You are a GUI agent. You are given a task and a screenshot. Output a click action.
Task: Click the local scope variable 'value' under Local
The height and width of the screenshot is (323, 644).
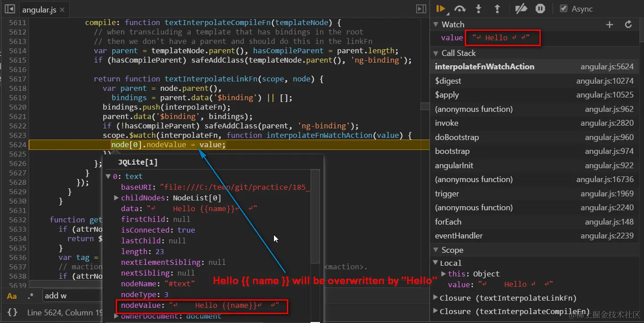click(459, 285)
